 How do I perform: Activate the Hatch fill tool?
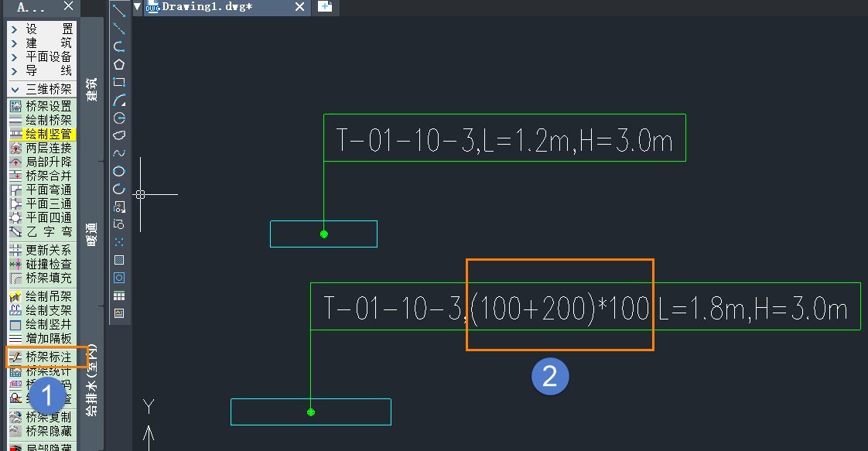click(119, 260)
